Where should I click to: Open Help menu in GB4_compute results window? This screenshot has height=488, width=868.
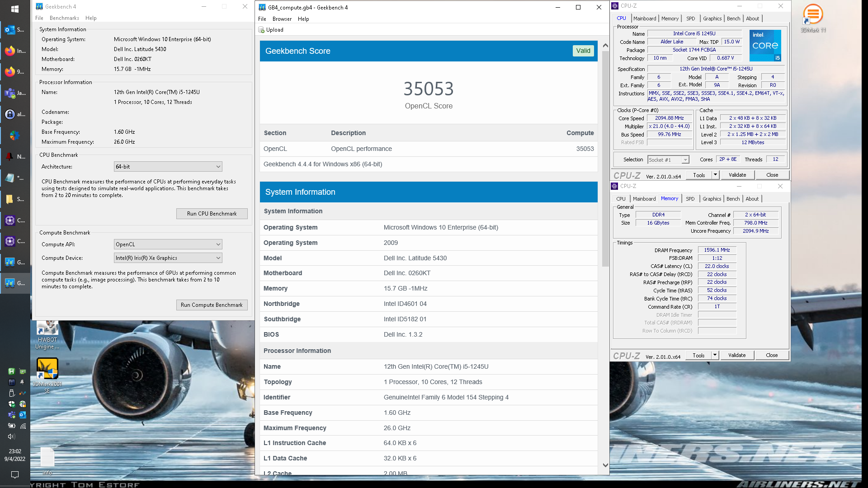(303, 19)
